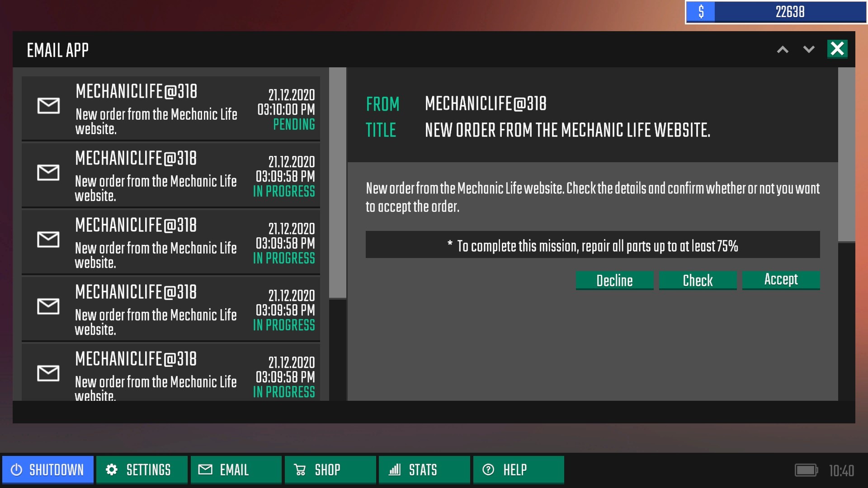Check the battery indicator in the taskbar

tap(807, 469)
